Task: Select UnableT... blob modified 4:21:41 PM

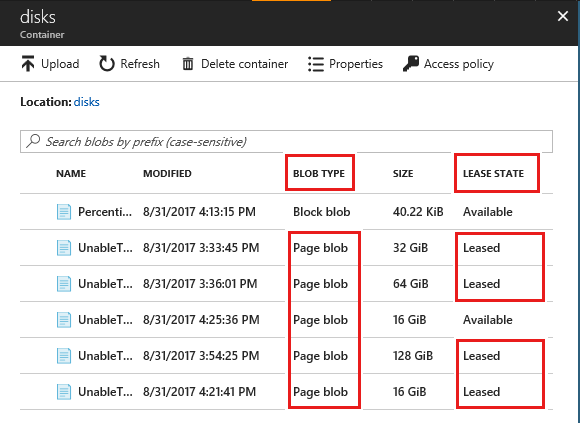Action: (x=105, y=392)
